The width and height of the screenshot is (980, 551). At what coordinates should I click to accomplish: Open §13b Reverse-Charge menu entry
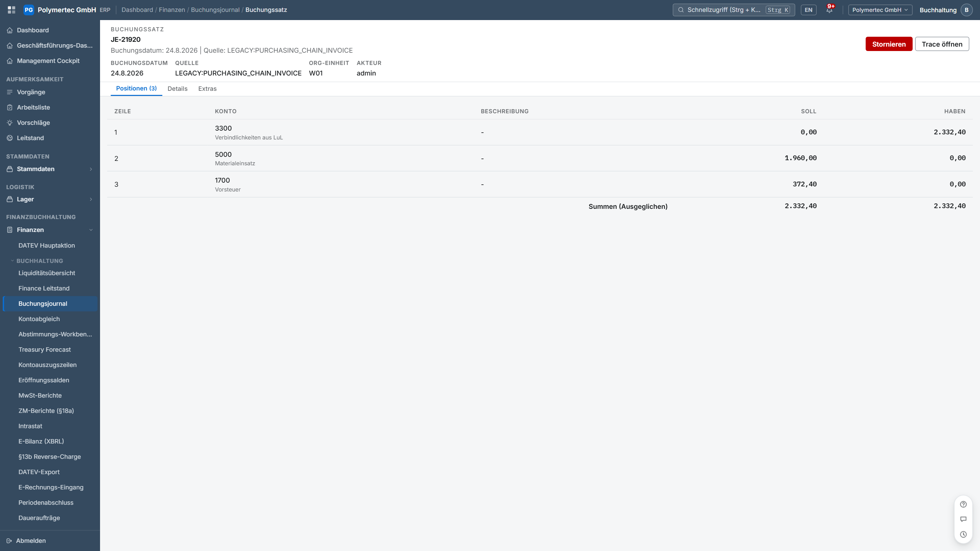pyautogui.click(x=50, y=457)
